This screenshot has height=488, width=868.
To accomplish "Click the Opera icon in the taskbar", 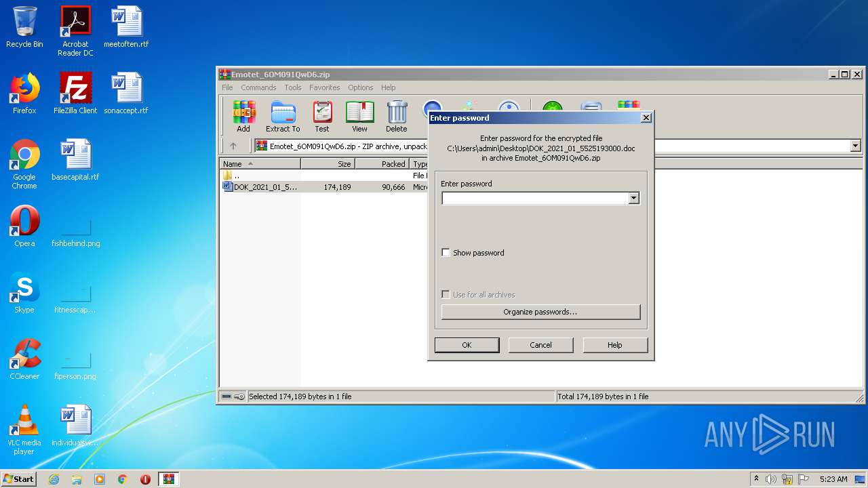I will click(x=145, y=479).
